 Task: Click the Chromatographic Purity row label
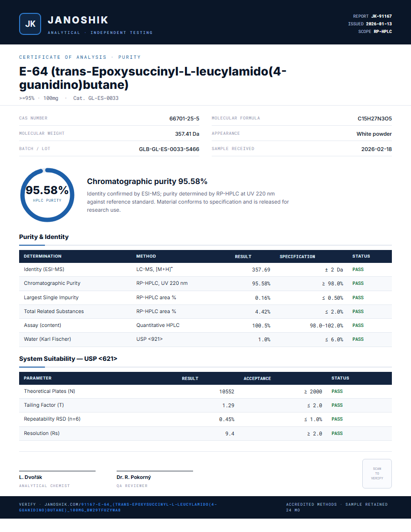[x=52, y=283]
